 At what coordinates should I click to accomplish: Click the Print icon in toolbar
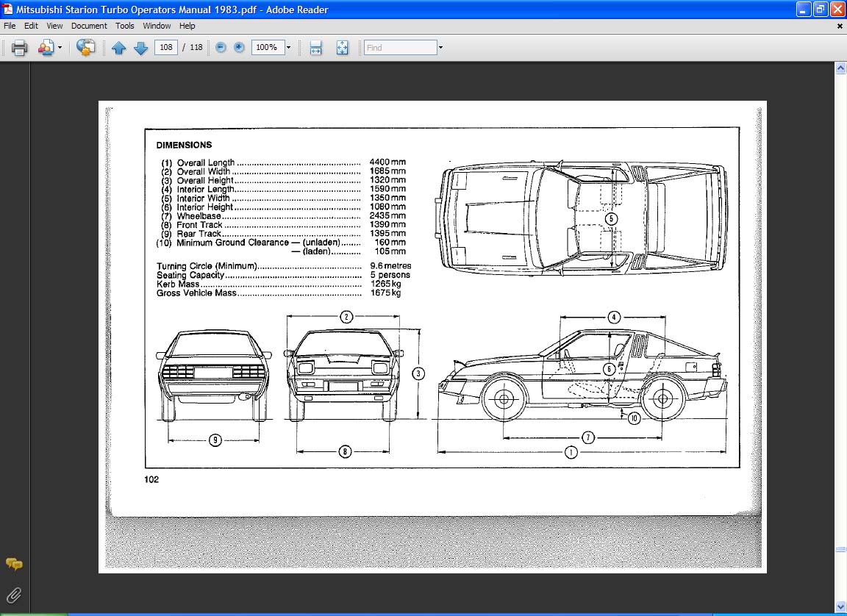click(19, 48)
